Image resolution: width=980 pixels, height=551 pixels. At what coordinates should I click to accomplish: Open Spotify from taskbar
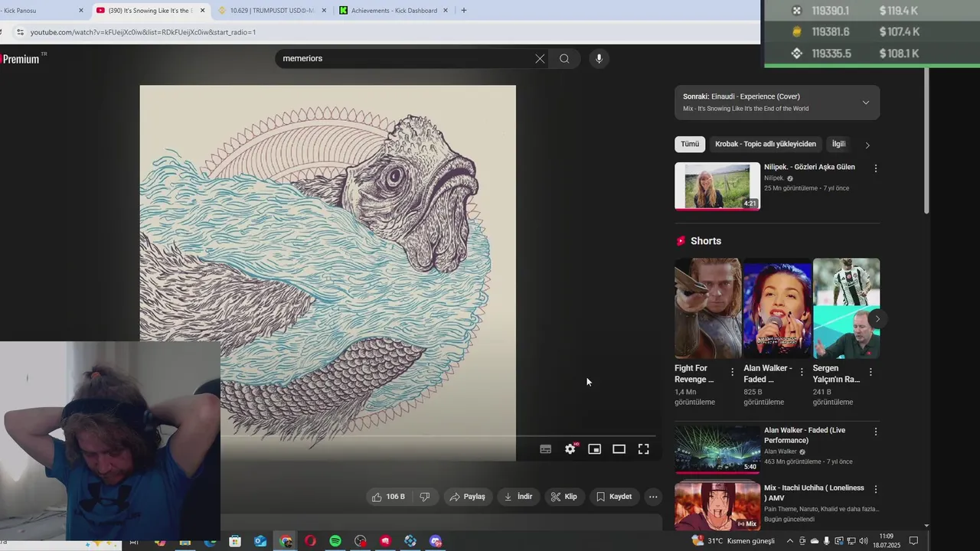[335, 541]
